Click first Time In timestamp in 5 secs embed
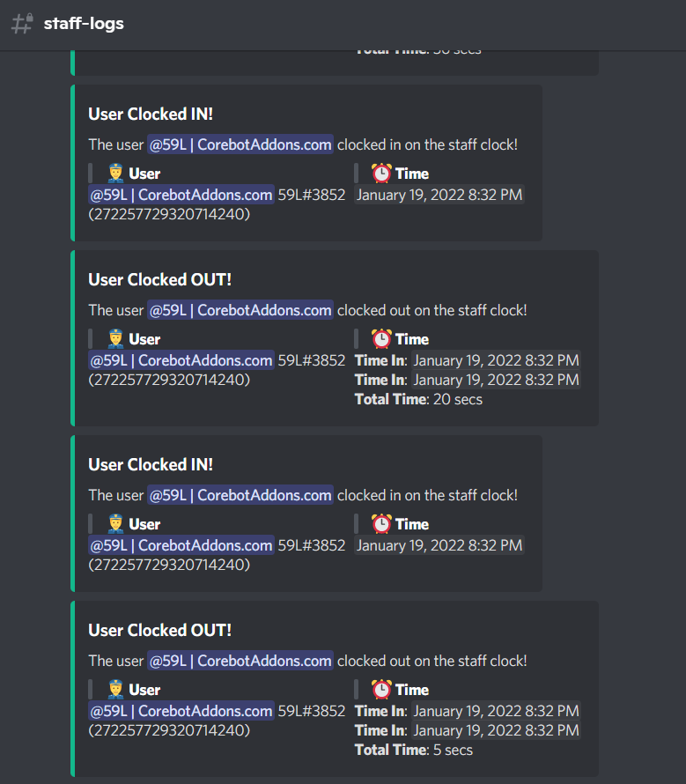 496,711
